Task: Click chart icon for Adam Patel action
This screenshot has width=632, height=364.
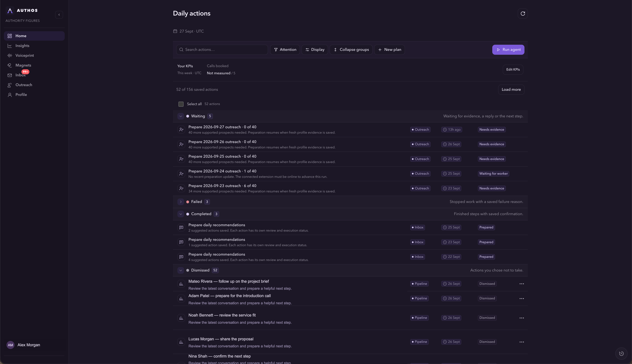Action: [181, 299]
